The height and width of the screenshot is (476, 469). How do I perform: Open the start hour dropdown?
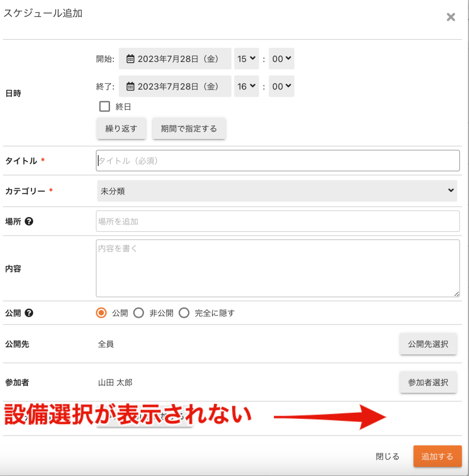247,59
